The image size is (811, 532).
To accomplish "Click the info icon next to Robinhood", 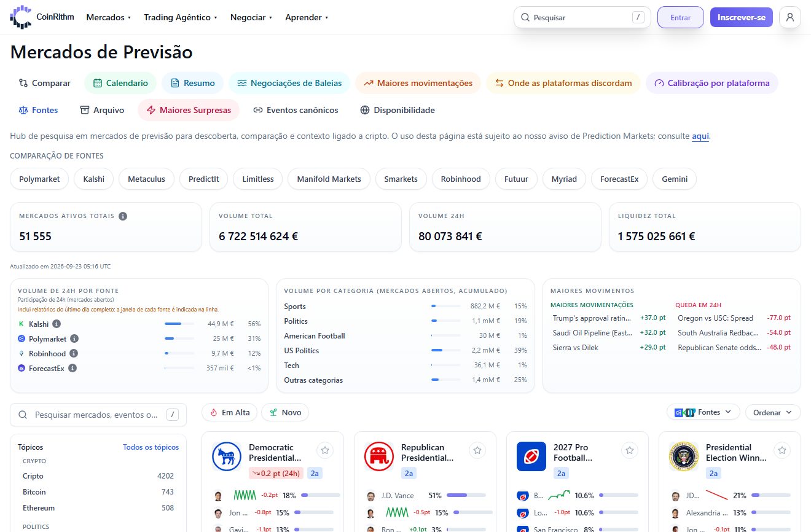I will coord(73,353).
